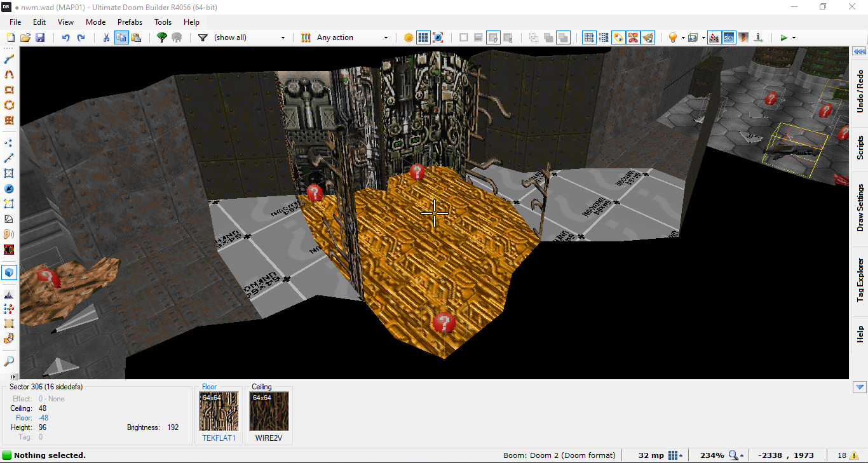
Task: Open the grid size dropdown in status bar
Action: (675, 455)
